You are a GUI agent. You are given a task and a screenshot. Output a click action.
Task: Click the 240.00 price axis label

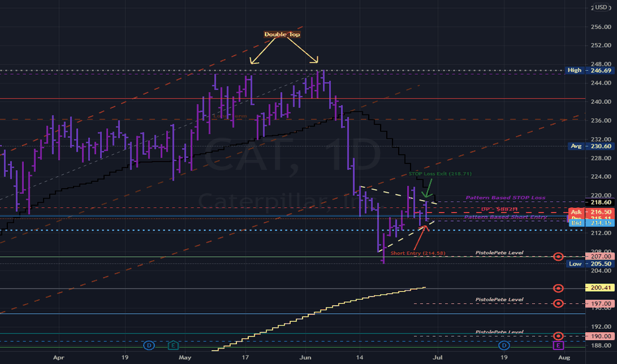[601, 101]
